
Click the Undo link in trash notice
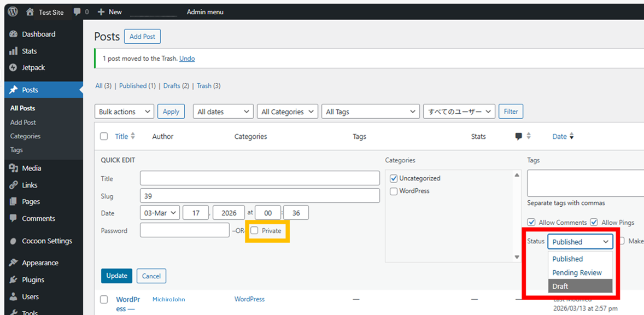[x=187, y=59]
